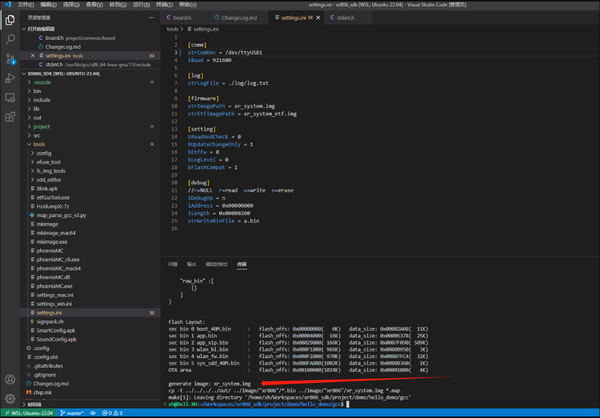Click the WSL: Ubuntu-22.04 remote indicator
The width and height of the screenshot is (600, 418).
click(x=29, y=413)
